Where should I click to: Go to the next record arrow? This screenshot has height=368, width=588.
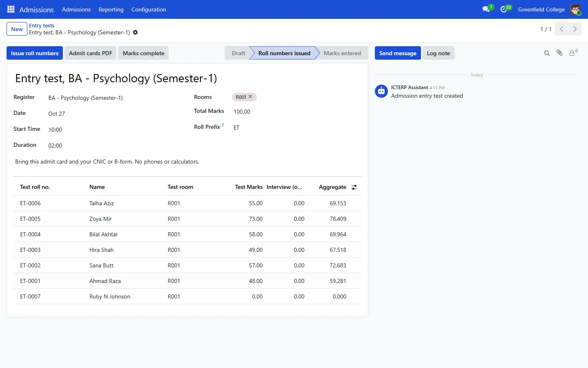coord(575,29)
